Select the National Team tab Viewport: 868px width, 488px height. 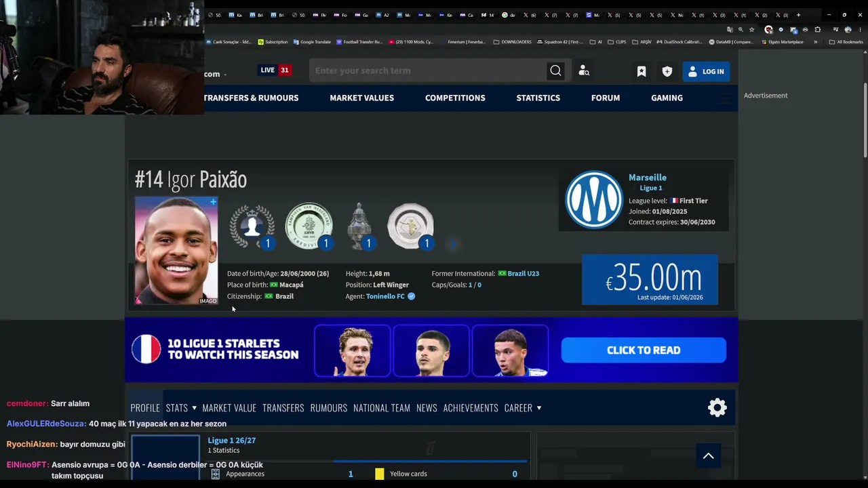coord(382,408)
